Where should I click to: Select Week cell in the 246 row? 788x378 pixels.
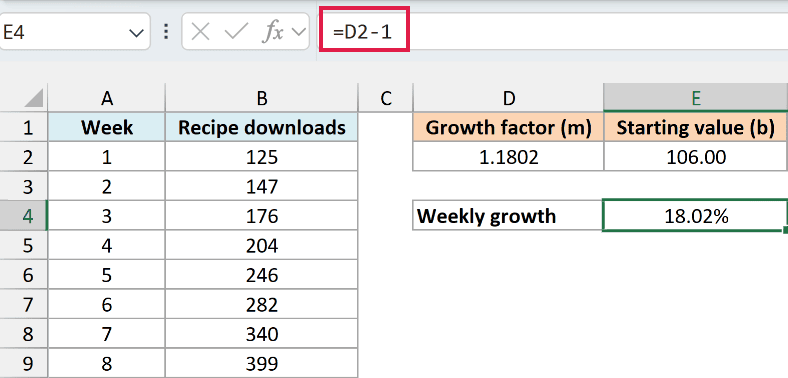coord(107,275)
